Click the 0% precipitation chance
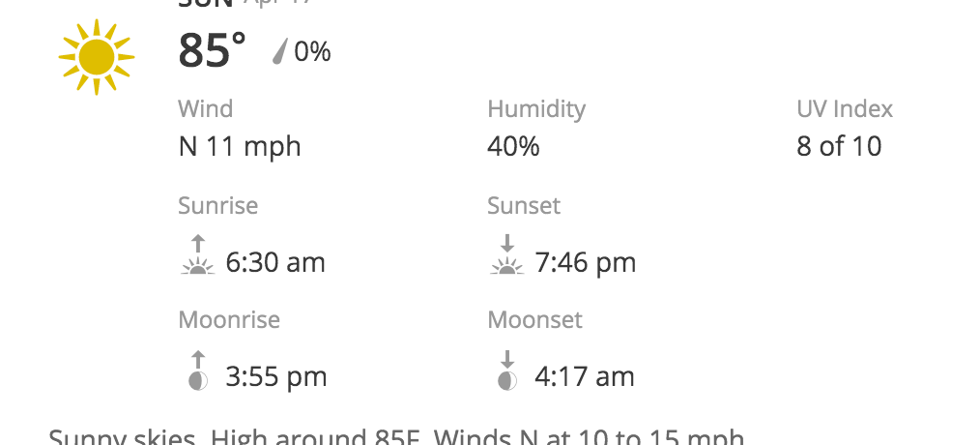 312,51
